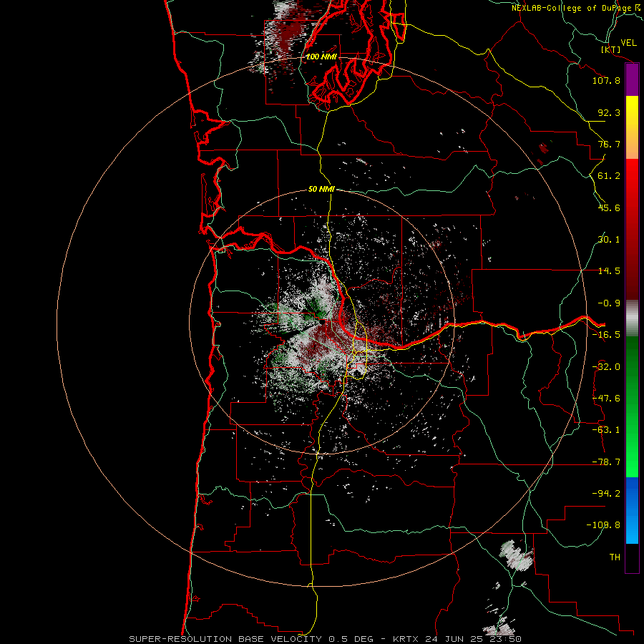The width and height of the screenshot is (644, 644).
Task: Click the -78.7 velocity scale value
Action: [x=606, y=462]
